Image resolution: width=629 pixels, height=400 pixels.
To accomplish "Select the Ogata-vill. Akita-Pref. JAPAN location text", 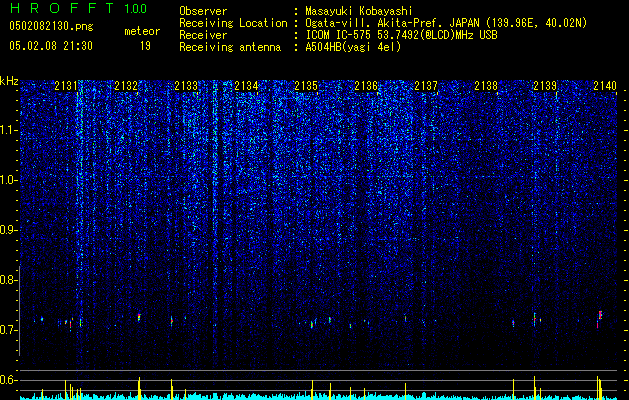I will tap(446, 23).
